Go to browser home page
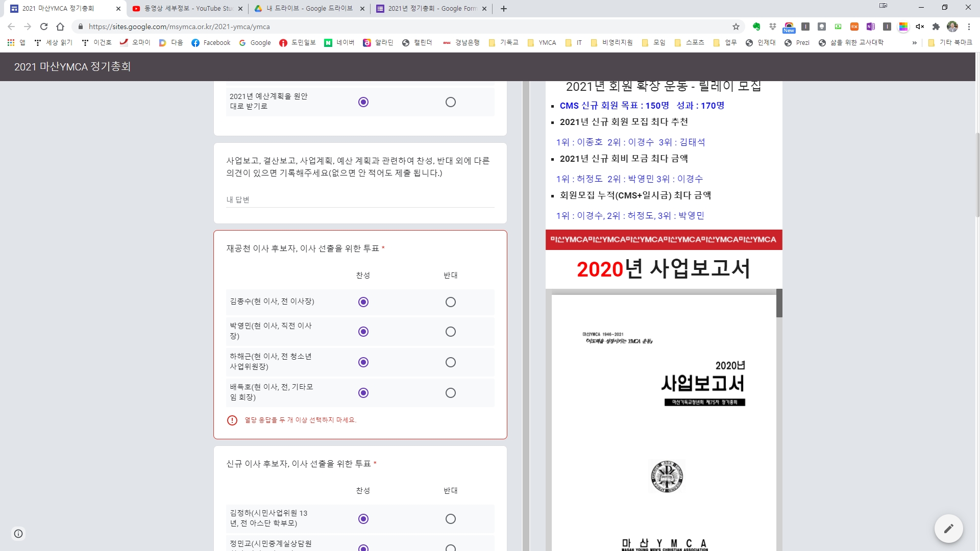Screen dimensions: 980x551 click(60, 27)
